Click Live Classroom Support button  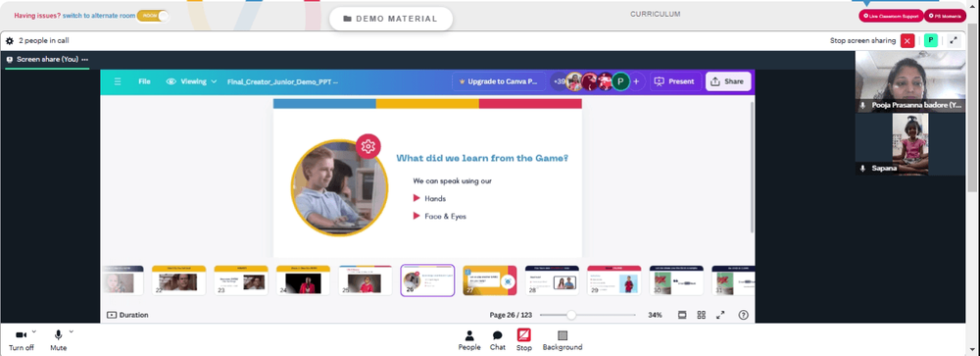[891, 16]
